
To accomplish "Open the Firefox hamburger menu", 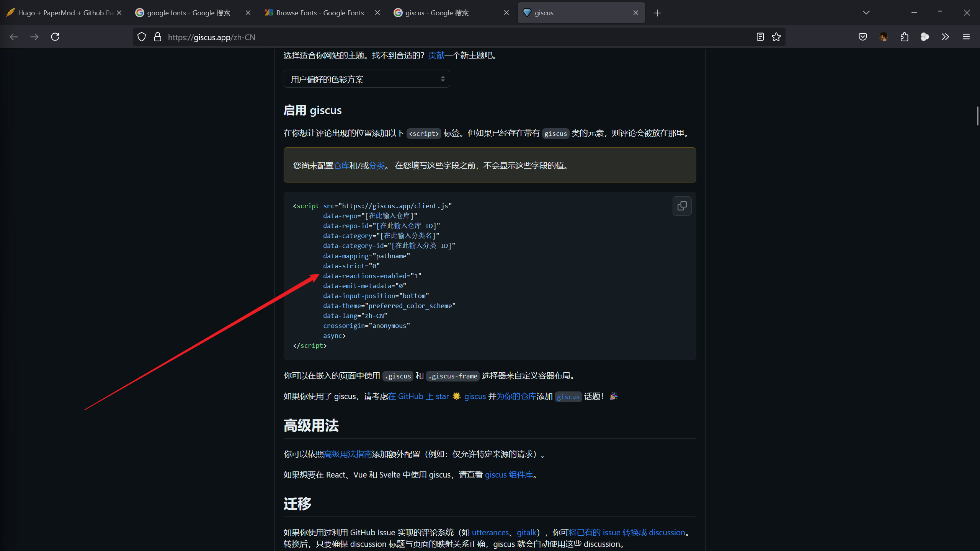I will coord(966,37).
